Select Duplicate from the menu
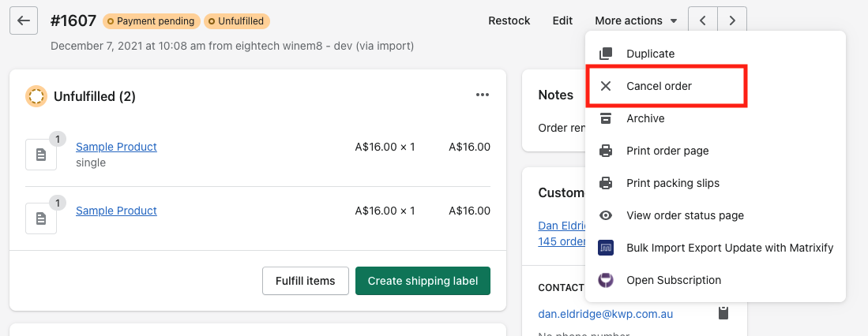This screenshot has height=336, width=868. point(716,54)
